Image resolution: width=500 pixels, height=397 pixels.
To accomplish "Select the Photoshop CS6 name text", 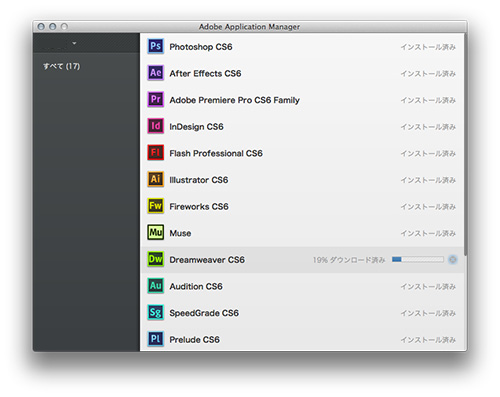I will click(201, 47).
